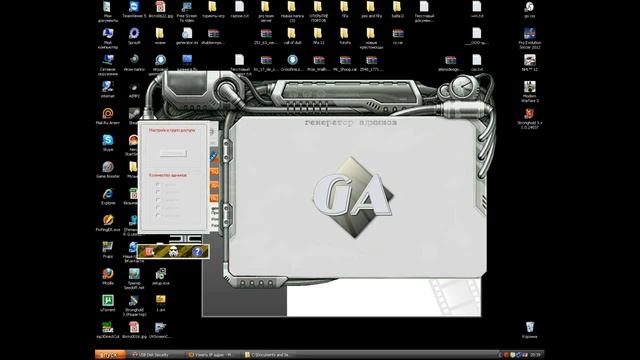Click the button in the proxy settings panel
This screenshot has width=640, height=360.
coord(173,153)
